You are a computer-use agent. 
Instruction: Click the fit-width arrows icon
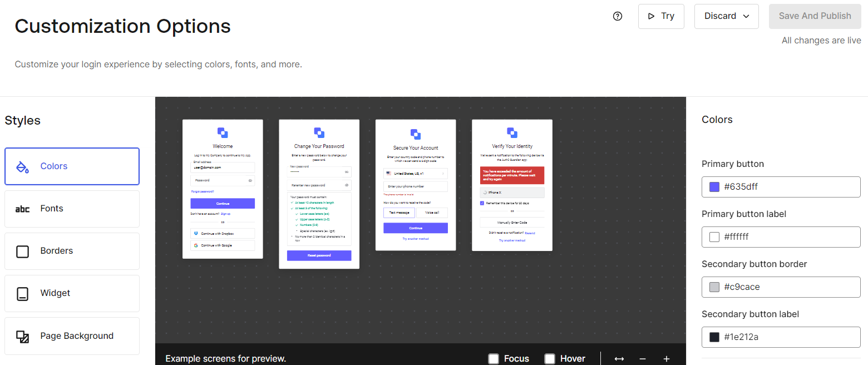(x=619, y=359)
